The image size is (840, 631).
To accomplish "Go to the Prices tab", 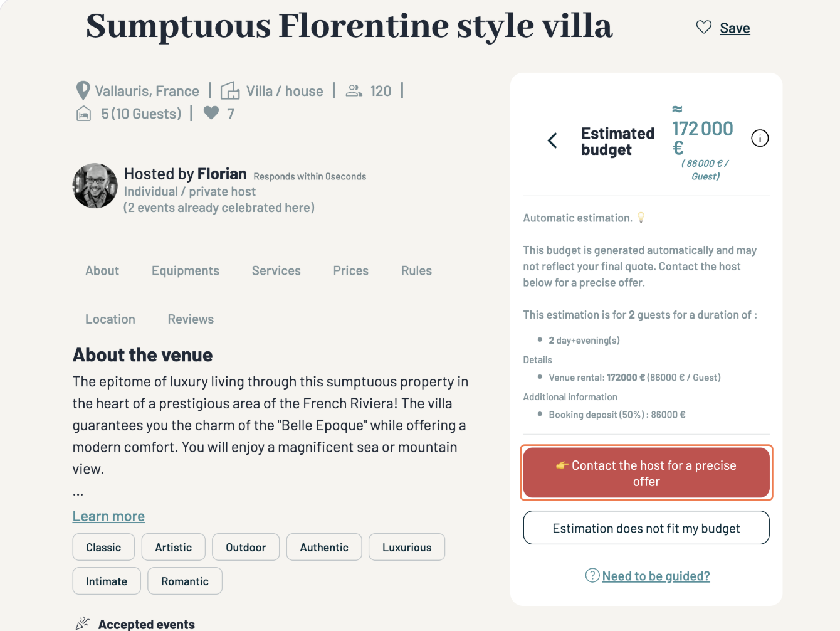I will pyautogui.click(x=351, y=271).
